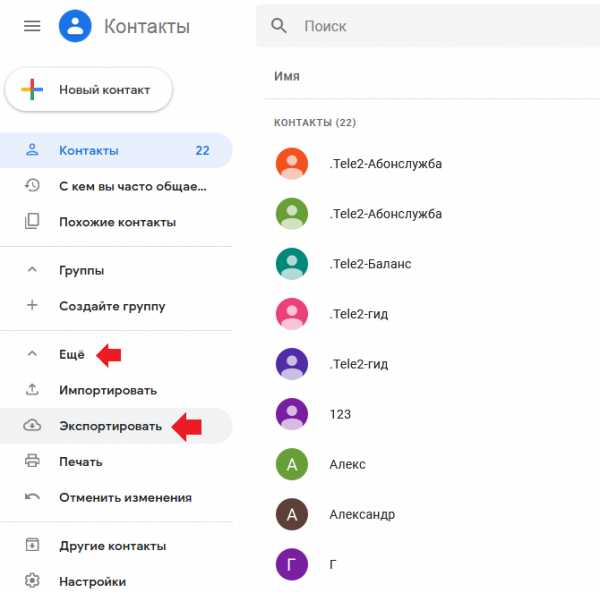Viewport: 600px width, 593px height.
Task: Click the Экспортировать cloud download icon
Action: point(32,426)
